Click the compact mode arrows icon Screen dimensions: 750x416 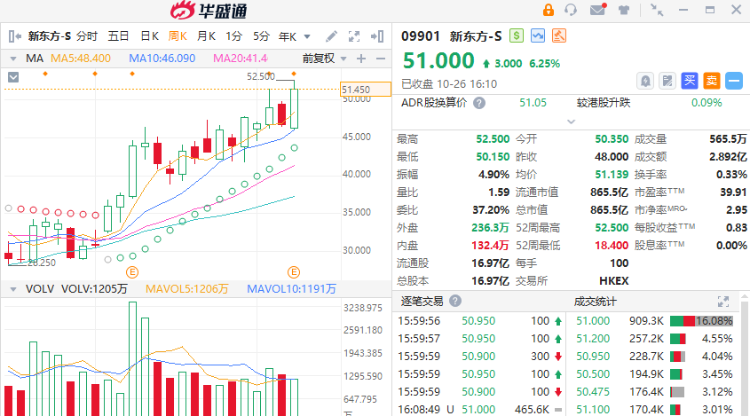point(657,10)
